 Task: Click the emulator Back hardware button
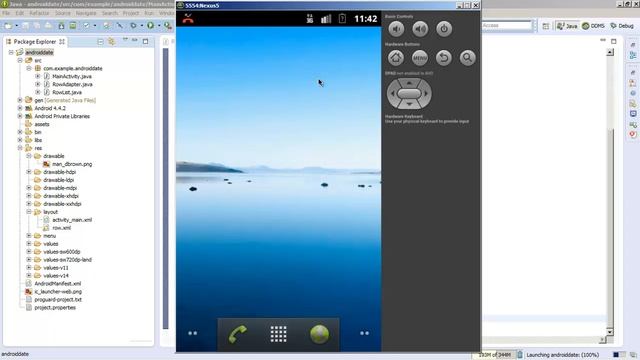click(444, 58)
